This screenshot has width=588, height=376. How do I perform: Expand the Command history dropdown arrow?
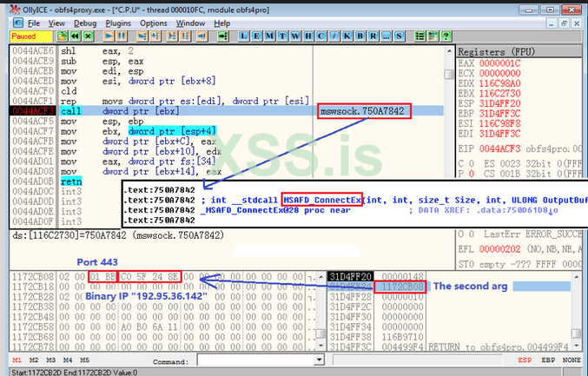(x=319, y=360)
